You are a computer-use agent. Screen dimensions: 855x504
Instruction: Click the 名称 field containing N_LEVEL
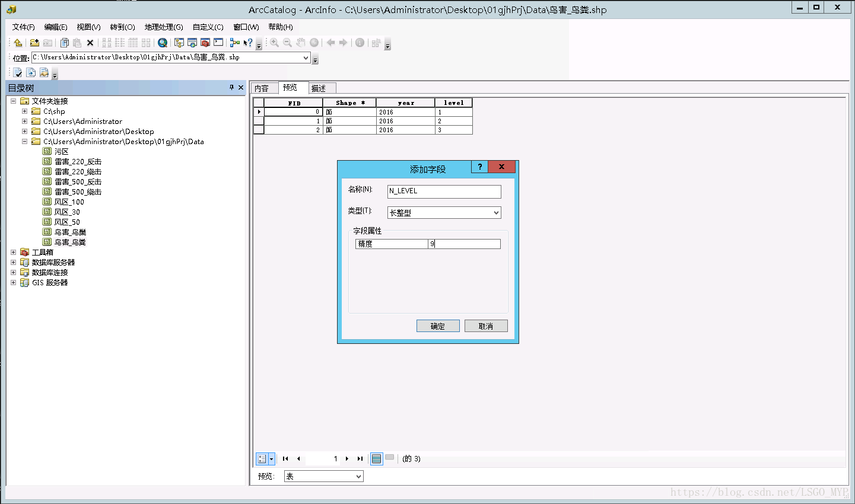pyautogui.click(x=444, y=191)
